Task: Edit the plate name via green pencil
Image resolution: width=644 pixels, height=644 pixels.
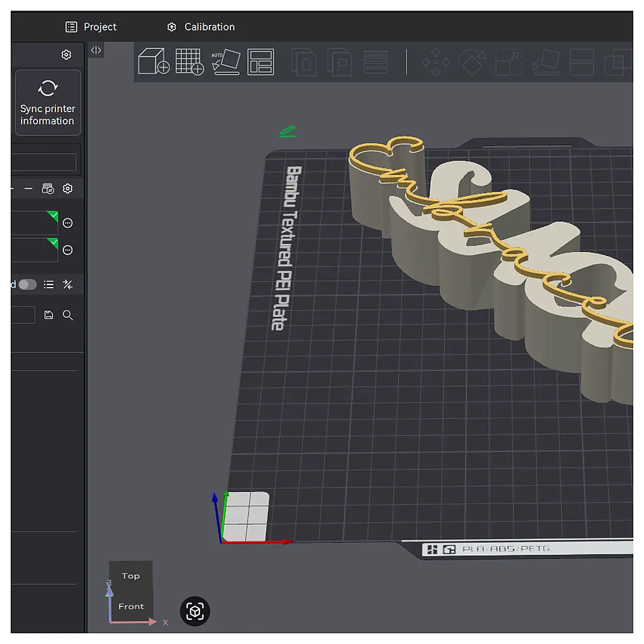Action: click(x=288, y=131)
